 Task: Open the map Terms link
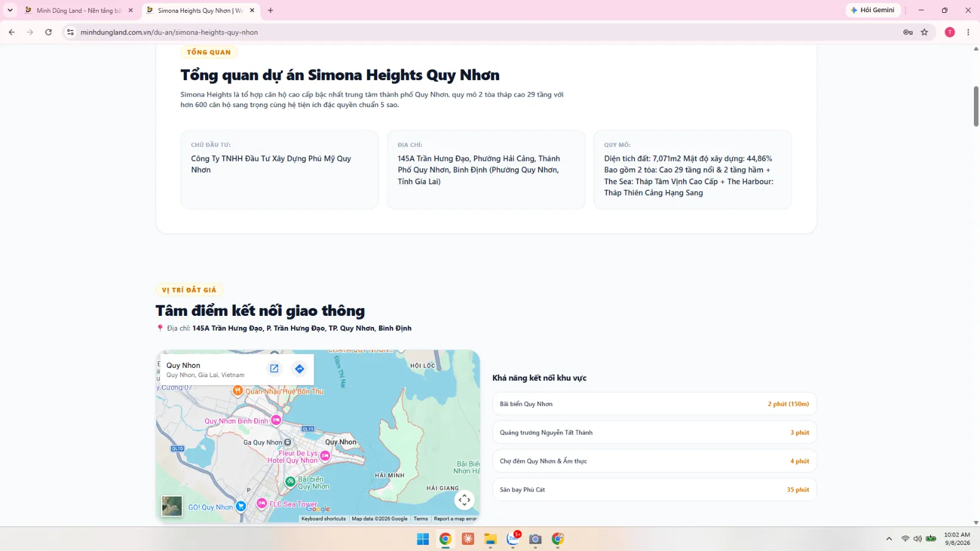(421, 519)
